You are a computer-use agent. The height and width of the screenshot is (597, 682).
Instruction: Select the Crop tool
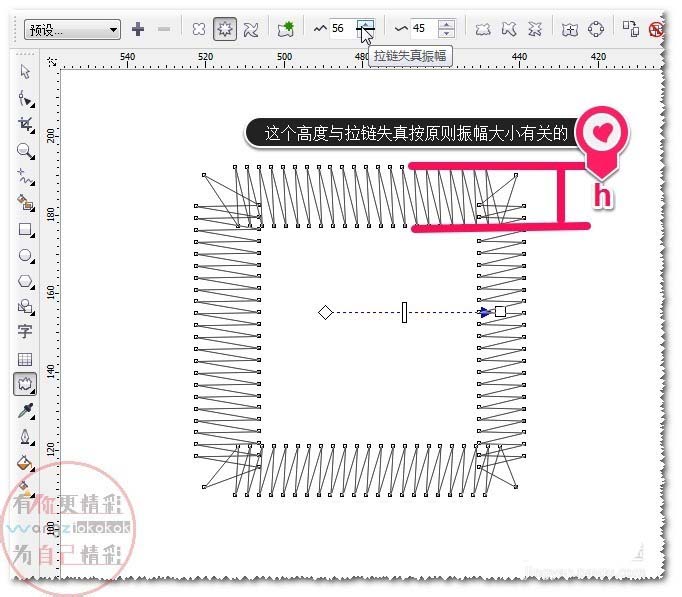pyautogui.click(x=25, y=125)
